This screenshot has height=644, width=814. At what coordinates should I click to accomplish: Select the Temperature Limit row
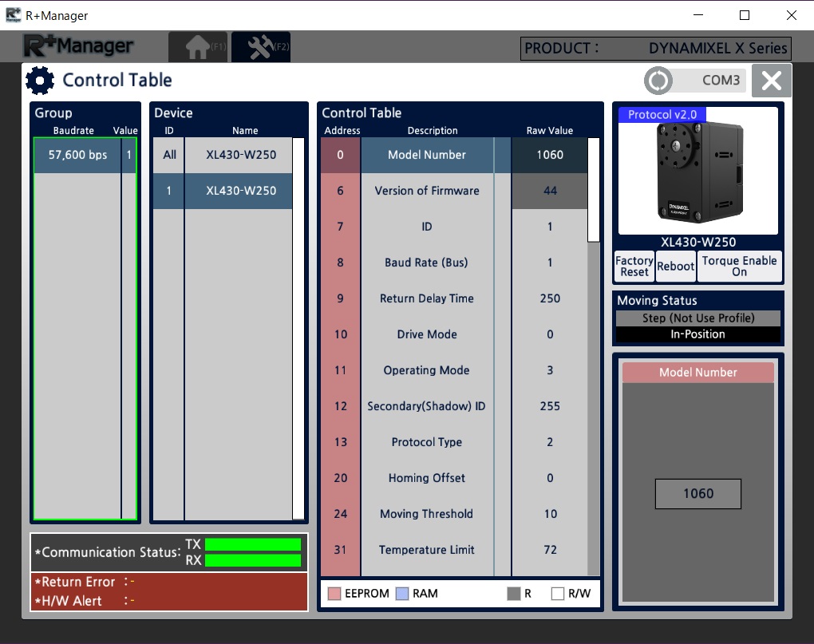pyautogui.click(x=454, y=550)
